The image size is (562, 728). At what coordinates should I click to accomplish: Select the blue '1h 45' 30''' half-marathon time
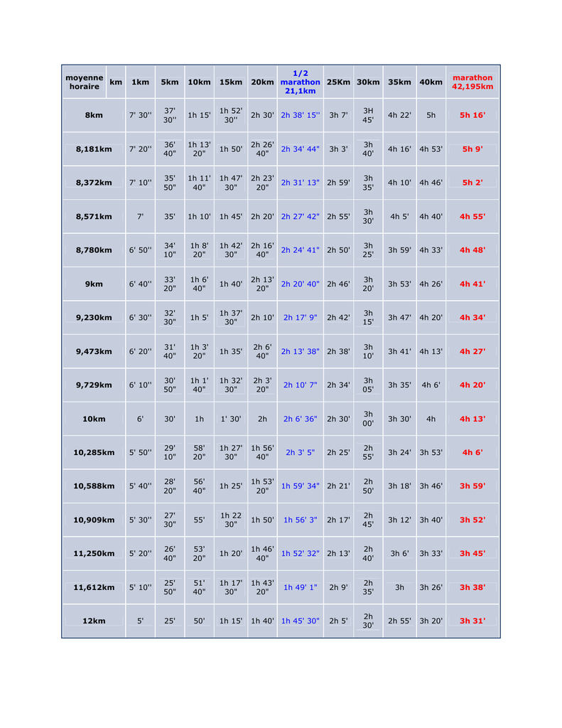300,621
